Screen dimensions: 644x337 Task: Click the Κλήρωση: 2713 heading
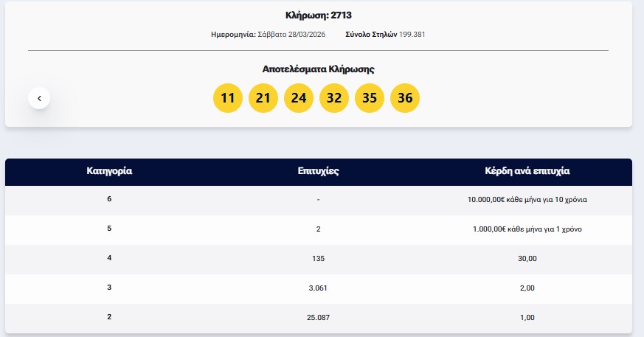318,15
